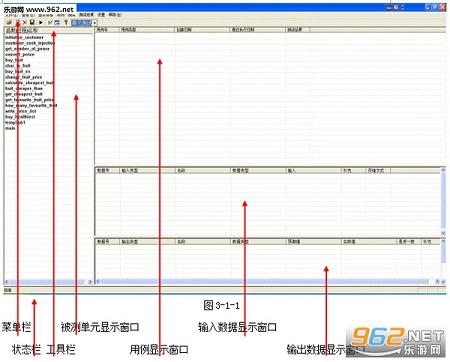450x362 pixels.
Task: Select get_number_of_pence in the list
Action: click(27, 49)
